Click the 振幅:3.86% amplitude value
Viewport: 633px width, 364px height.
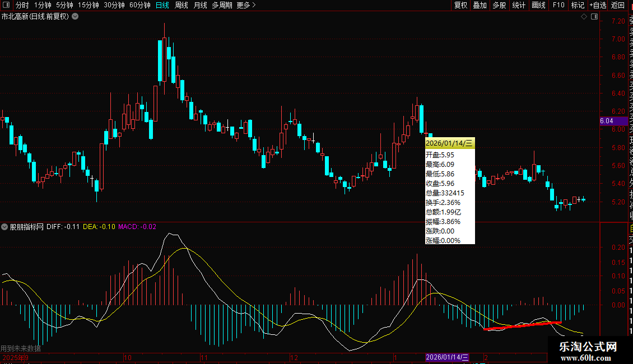coord(443,222)
